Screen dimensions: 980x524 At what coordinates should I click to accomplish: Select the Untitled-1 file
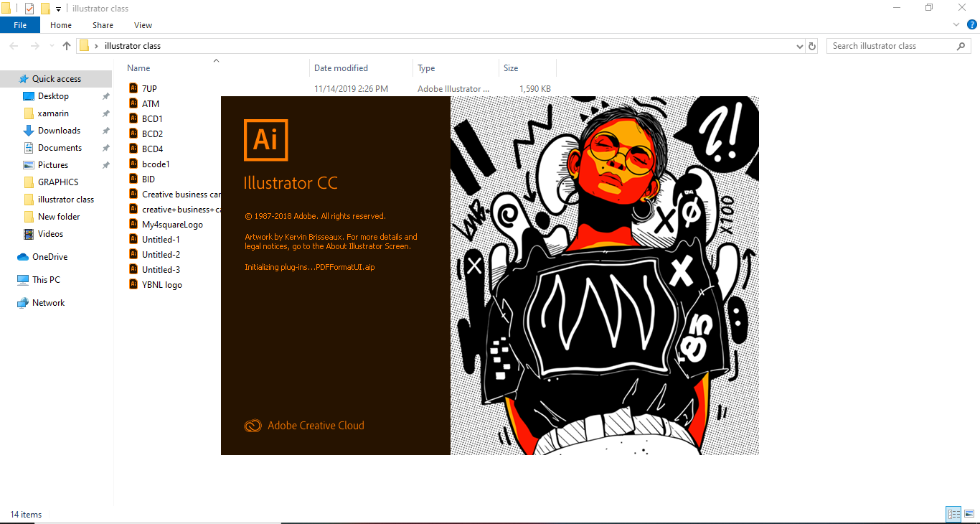pyautogui.click(x=161, y=240)
